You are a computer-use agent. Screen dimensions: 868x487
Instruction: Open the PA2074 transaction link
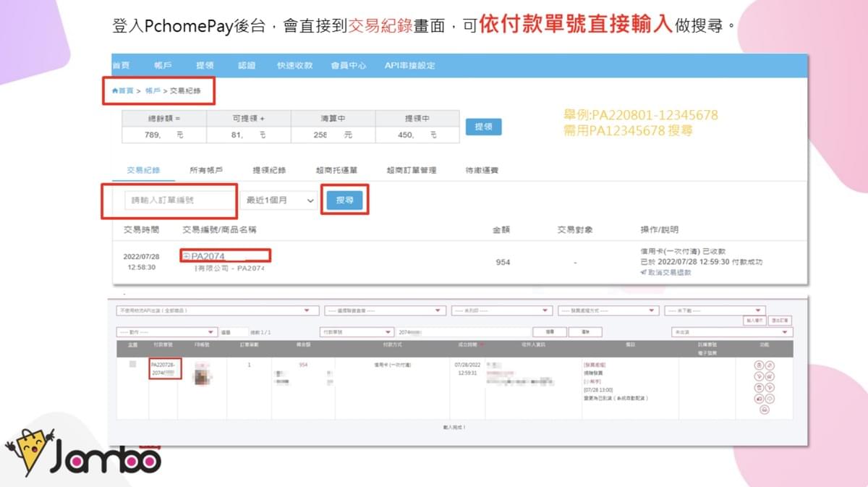(208, 256)
